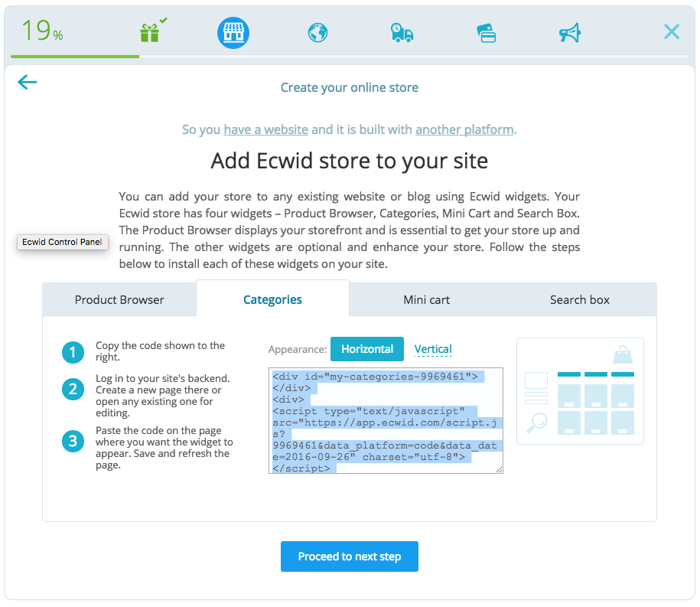Click the 19% progress indicator
Image resolution: width=700 pixels, height=607 pixels.
42,31
